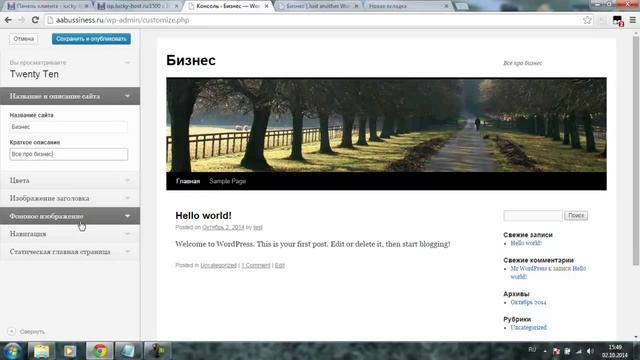Switch to Chrome taskbar icon
640x360 pixels.
coord(99,351)
